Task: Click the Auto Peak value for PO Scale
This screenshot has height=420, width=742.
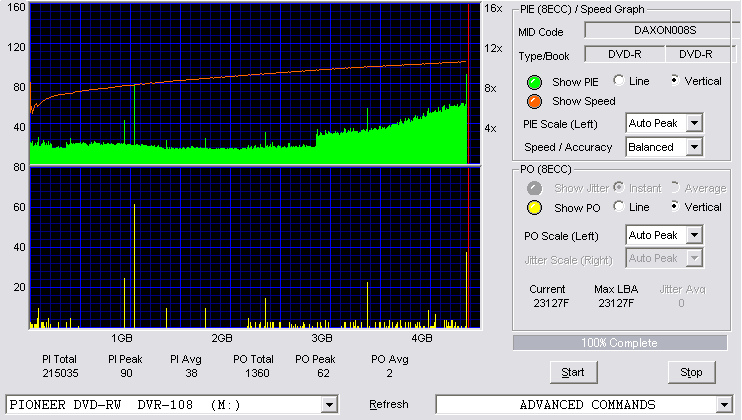Action: (653, 235)
